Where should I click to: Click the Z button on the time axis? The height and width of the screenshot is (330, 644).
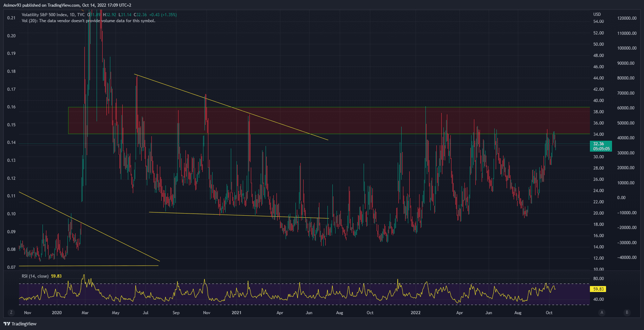tap(11, 312)
